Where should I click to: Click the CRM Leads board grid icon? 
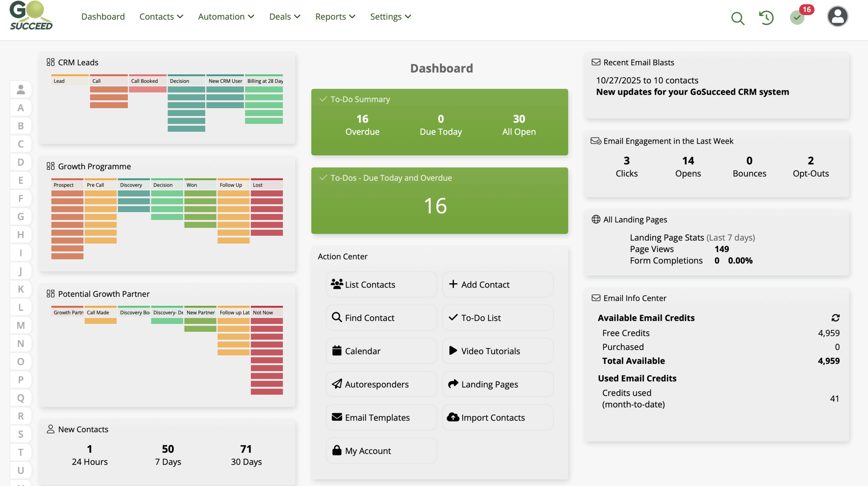click(x=51, y=62)
